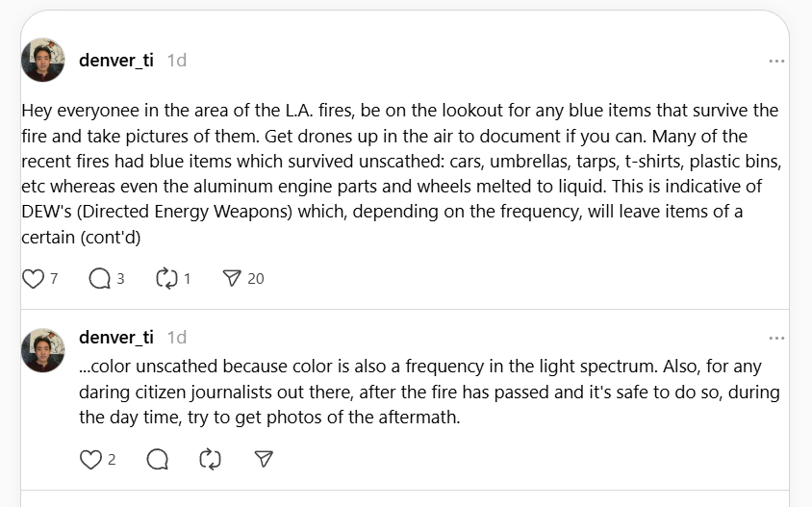View the 20 shares count on first post
Image resolution: width=812 pixels, height=507 pixels.
(x=255, y=279)
